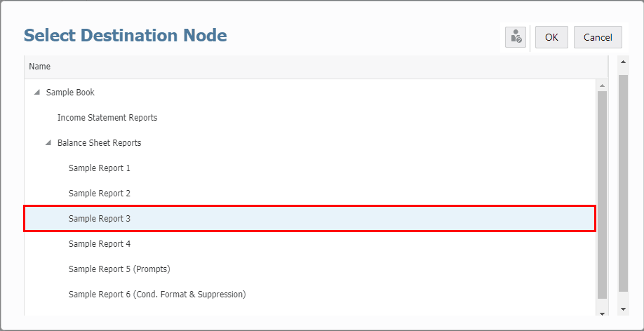Click the user assistance help icon
Image resolution: width=644 pixels, height=331 pixels.
[516, 37]
